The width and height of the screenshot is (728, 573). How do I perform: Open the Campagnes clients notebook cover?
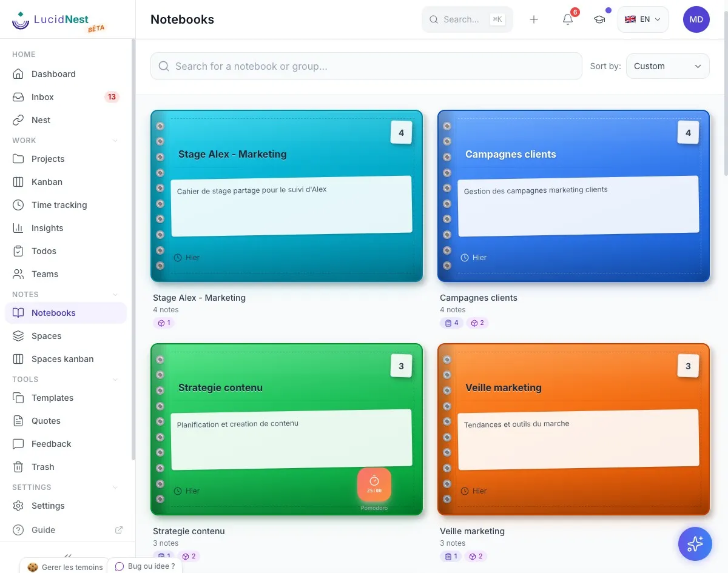pos(573,196)
